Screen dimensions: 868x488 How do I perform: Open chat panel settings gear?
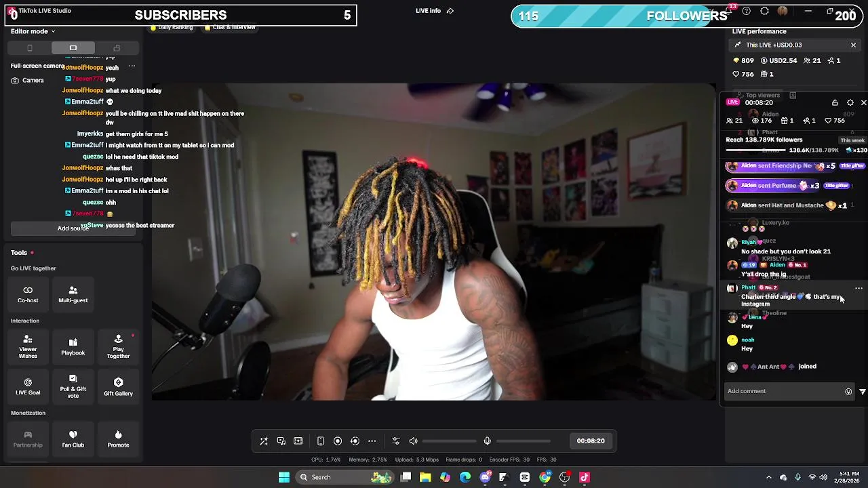(850, 102)
